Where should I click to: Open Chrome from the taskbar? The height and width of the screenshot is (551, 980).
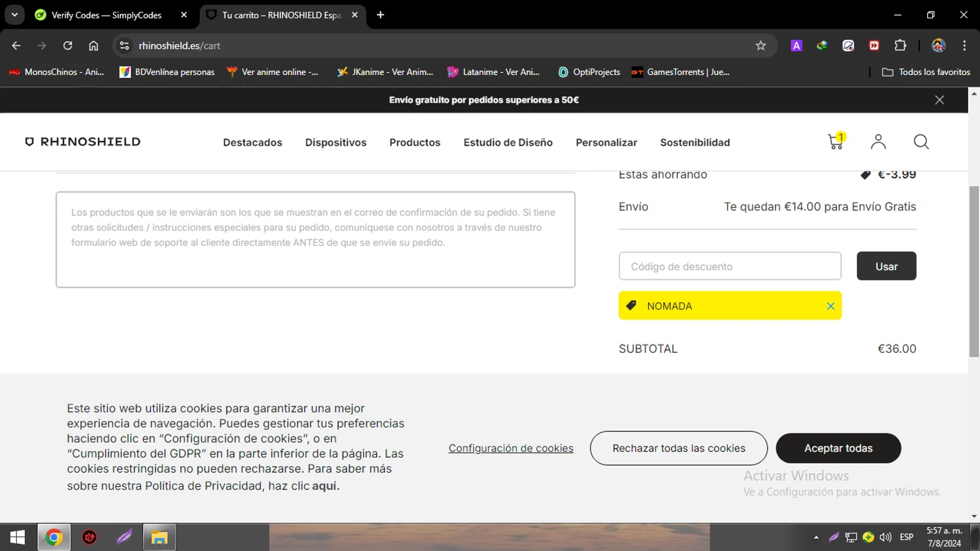point(54,537)
